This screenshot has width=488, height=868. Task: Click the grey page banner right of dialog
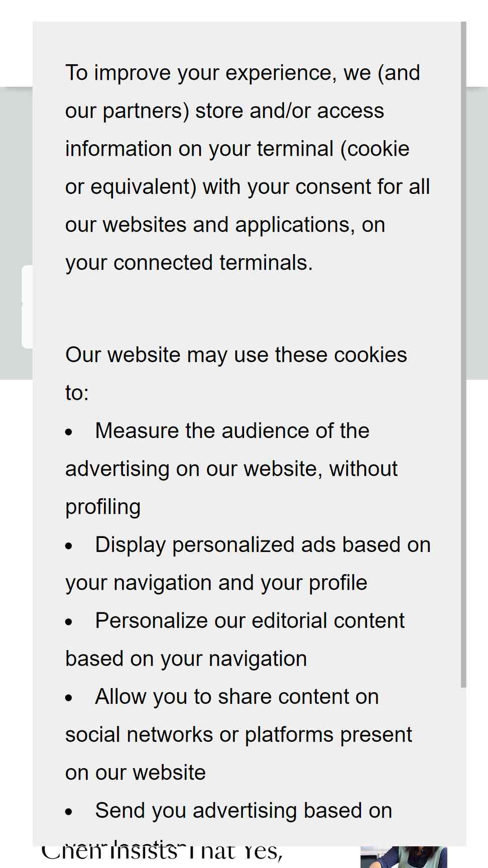click(477, 234)
